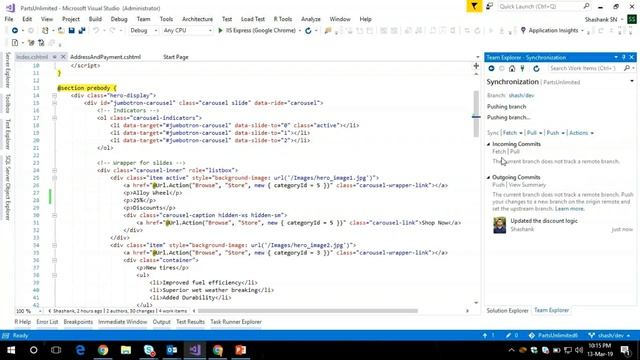Open the Any CPU platform dropdown
The image size is (640, 360).
(187, 31)
